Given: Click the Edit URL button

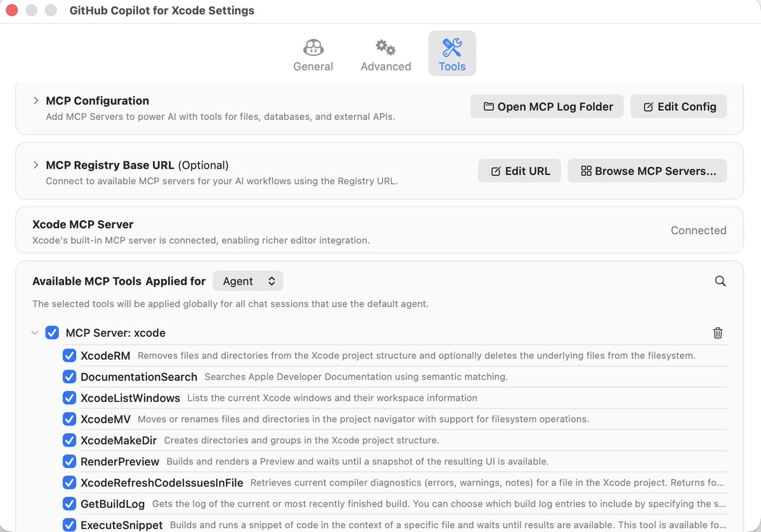Looking at the screenshot, I should click(x=519, y=171).
